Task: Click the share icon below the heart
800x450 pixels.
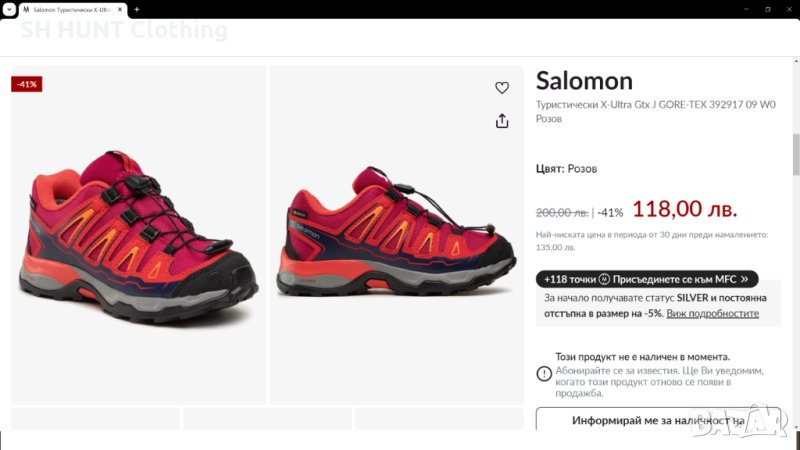Action: click(x=502, y=121)
